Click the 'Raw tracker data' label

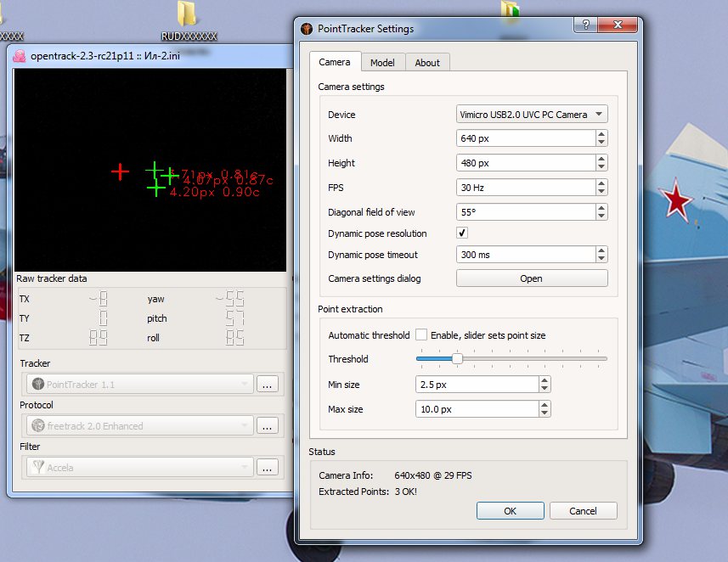[52, 278]
